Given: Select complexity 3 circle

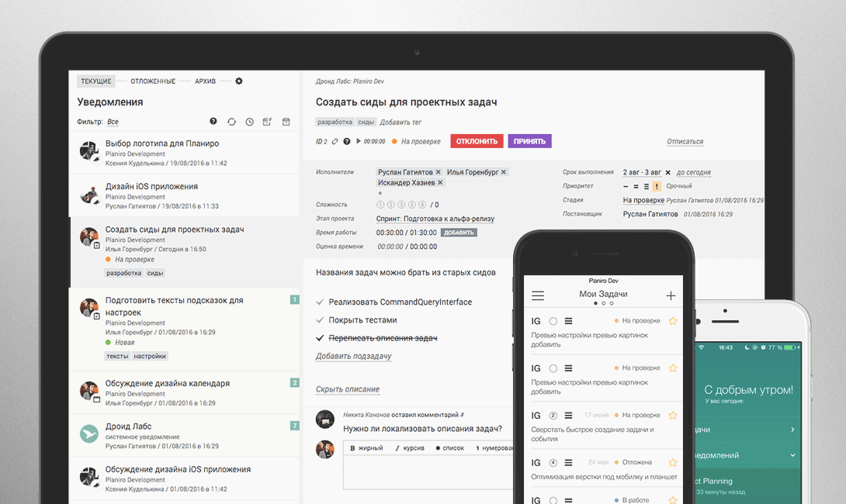Looking at the screenshot, I should tap(401, 205).
